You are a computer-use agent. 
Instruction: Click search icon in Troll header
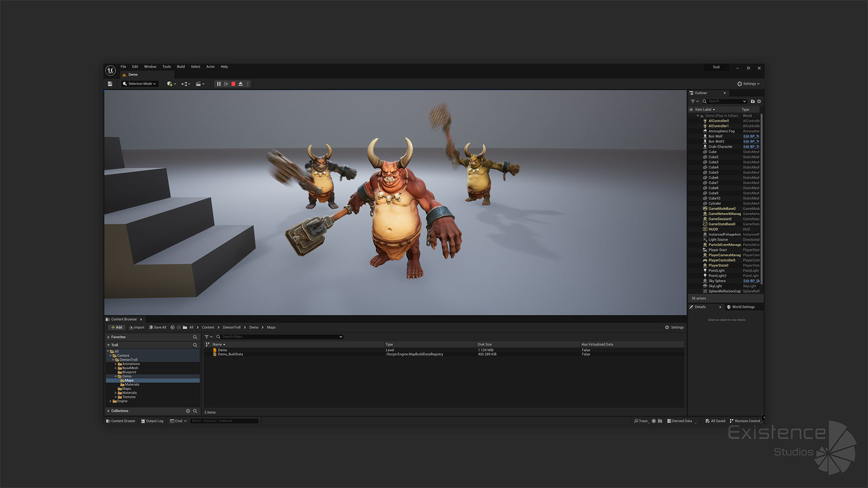[x=195, y=346]
